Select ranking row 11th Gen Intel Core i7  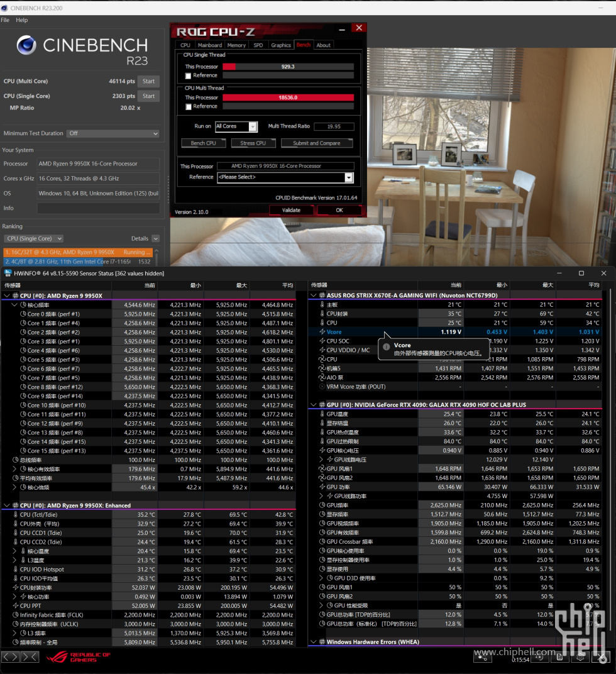(x=78, y=262)
